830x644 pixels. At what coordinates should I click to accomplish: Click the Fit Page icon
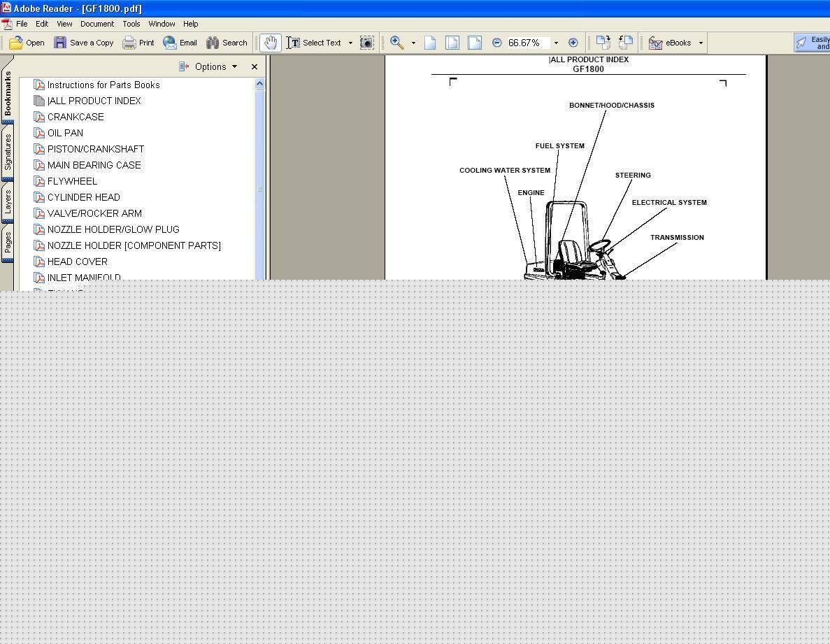(452, 43)
